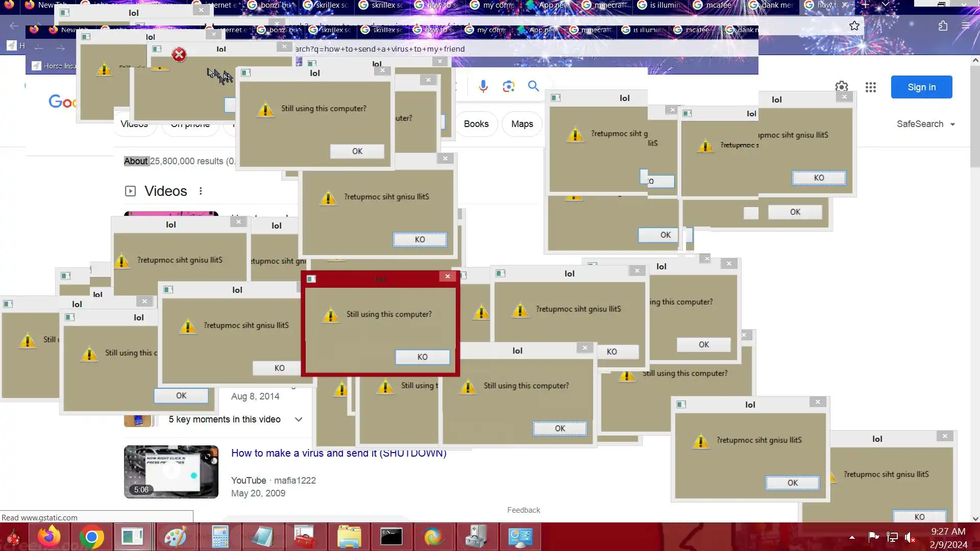
Task: Open Calculator from the taskbar
Action: click(220, 537)
